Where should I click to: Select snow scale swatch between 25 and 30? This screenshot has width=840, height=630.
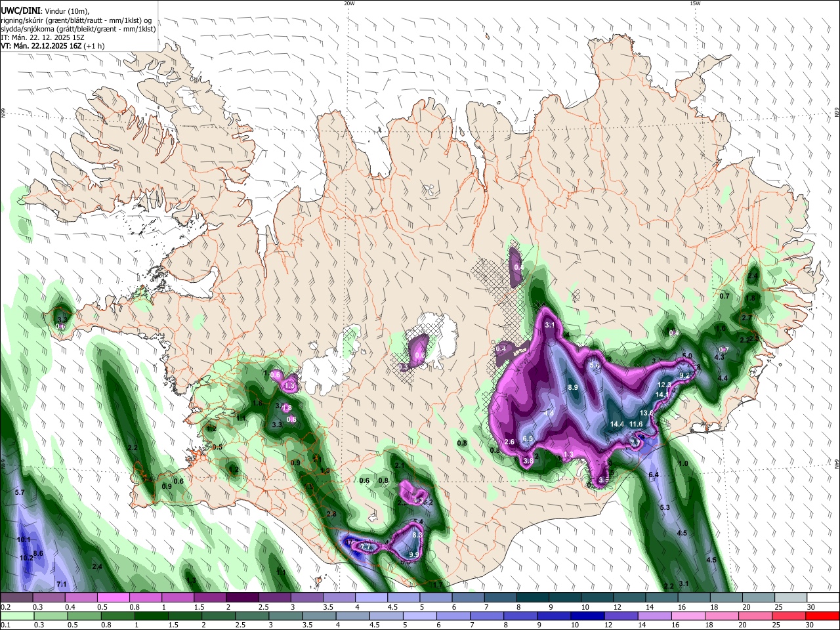point(791,597)
